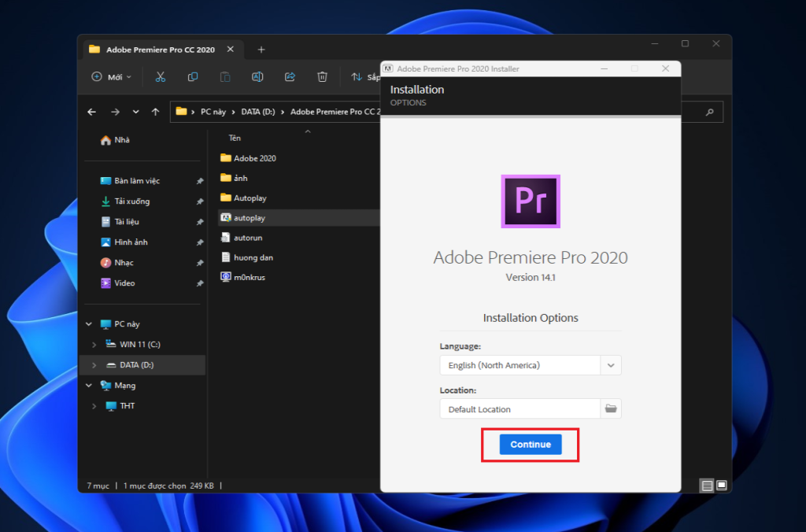Switch to details view in Explorer status bar
Image resolution: width=806 pixels, height=532 pixels.
pyautogui.click(x=708, y=486)
